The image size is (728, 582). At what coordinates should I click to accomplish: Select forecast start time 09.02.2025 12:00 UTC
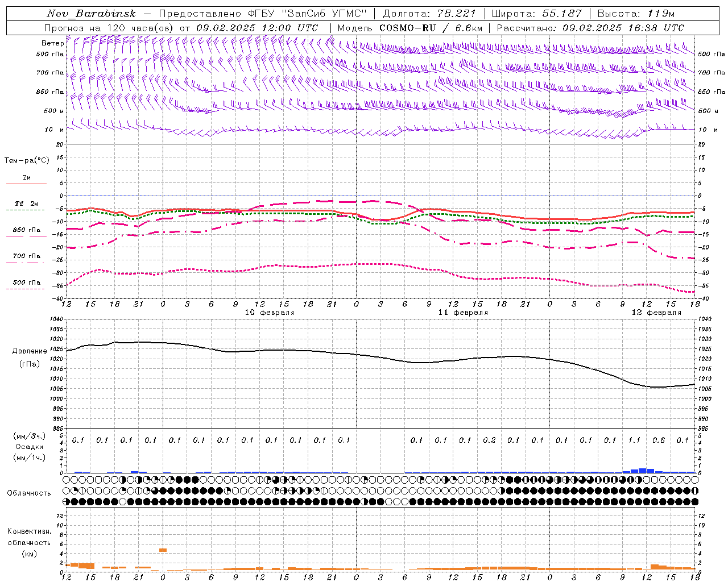pos(257,27)
